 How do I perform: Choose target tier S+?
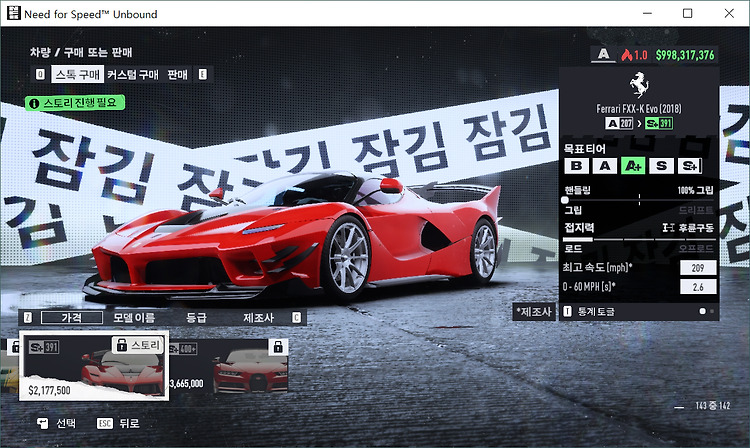(x=690, y=166)
